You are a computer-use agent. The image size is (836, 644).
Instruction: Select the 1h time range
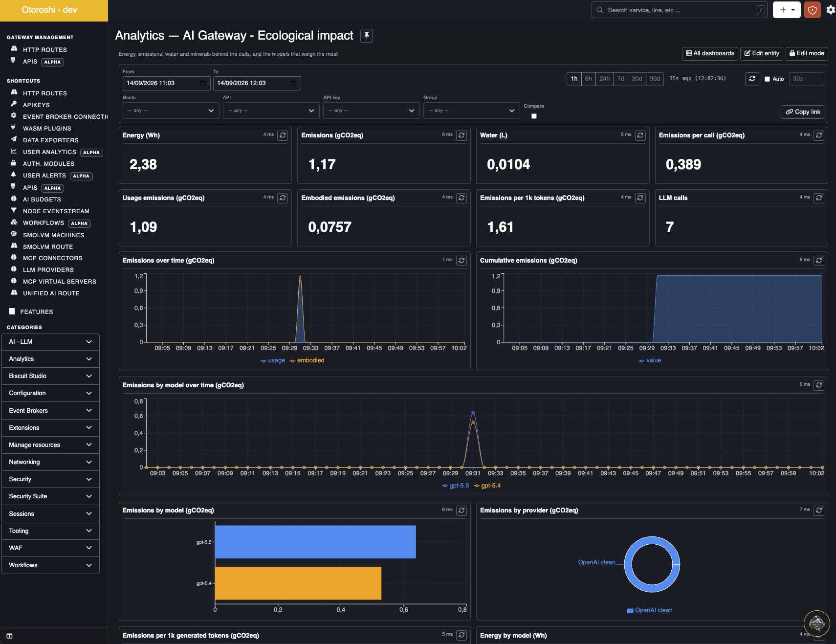click(x=574, y=79)
